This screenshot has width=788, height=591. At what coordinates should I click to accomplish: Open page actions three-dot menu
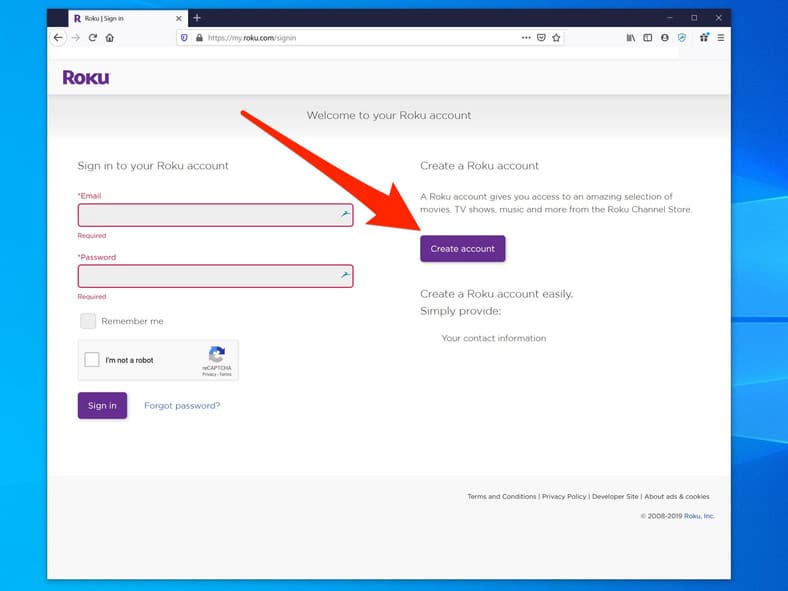(526, 38)
